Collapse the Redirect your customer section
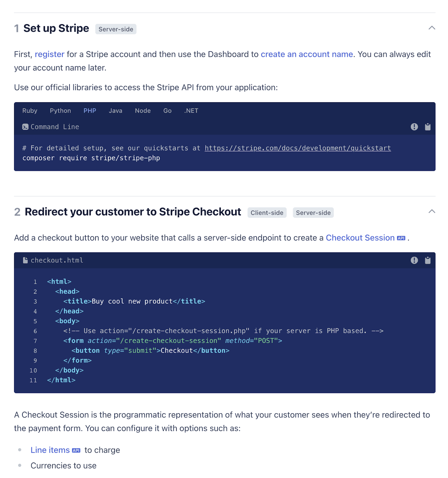This screenshot has height=478, width=448. click(432, 211)
